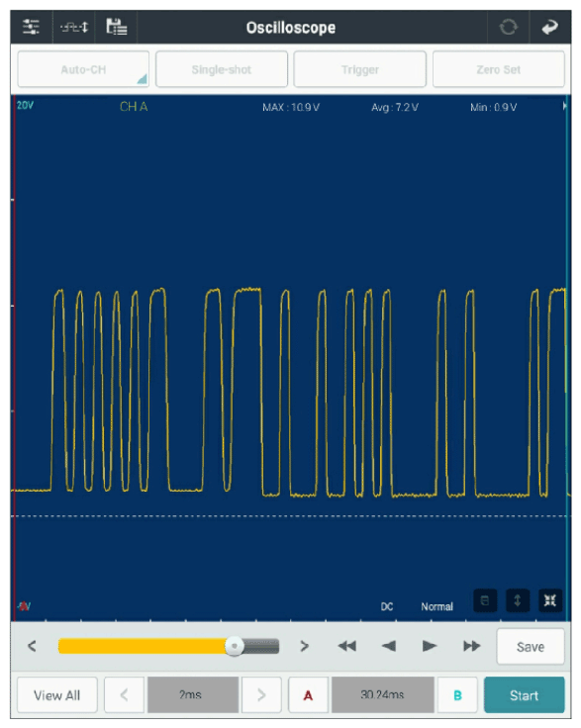
Task: Toggle DC coupling mode label
Action: [x=387, y=606]
